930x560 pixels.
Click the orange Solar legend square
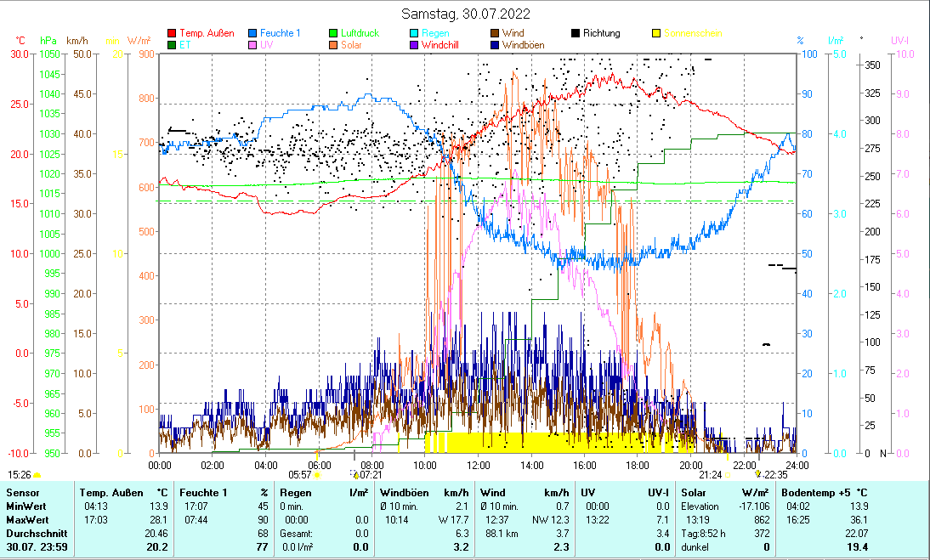click(334, 45)
